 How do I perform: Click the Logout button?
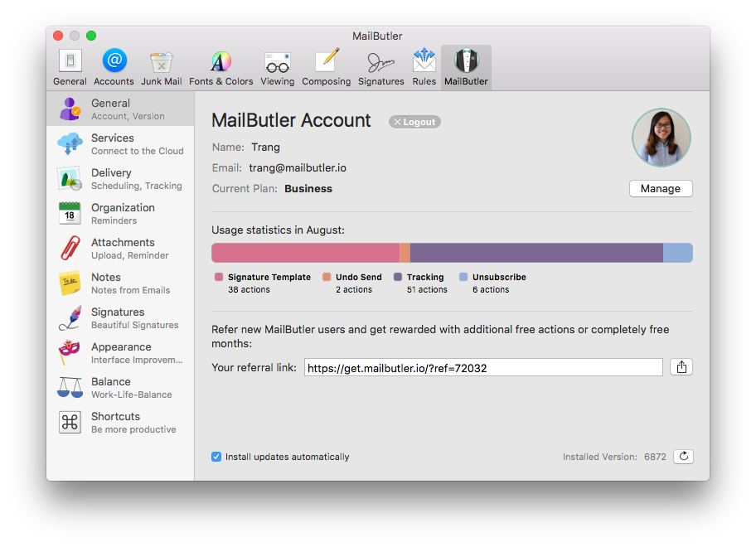point(414,122)
